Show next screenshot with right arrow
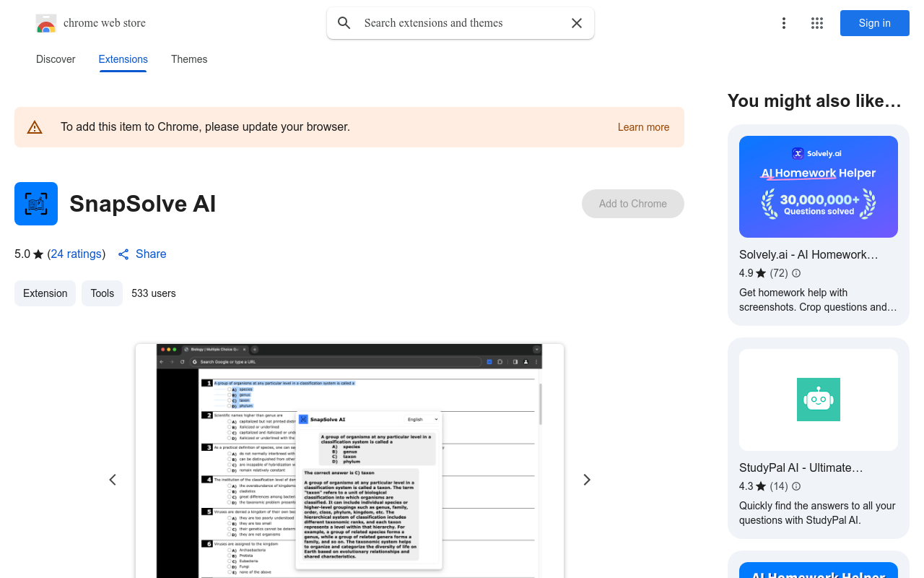Viewport: 924px width, 578px height. 587,480
